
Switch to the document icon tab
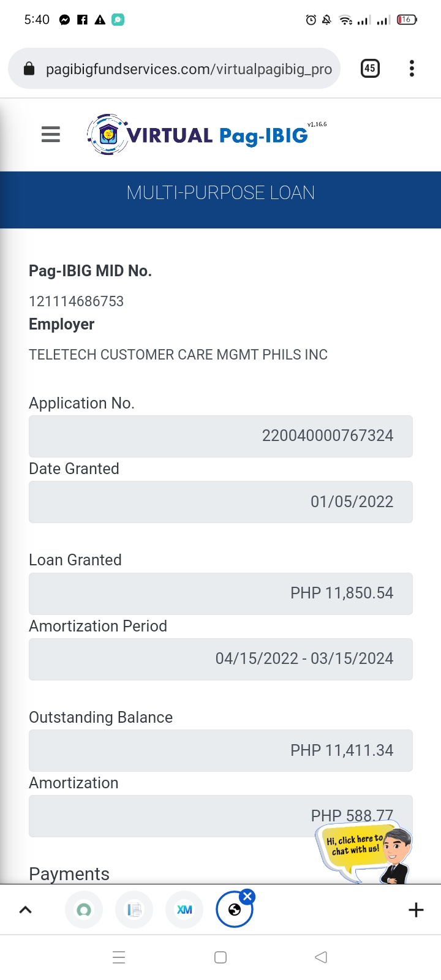tap(134, 910)
